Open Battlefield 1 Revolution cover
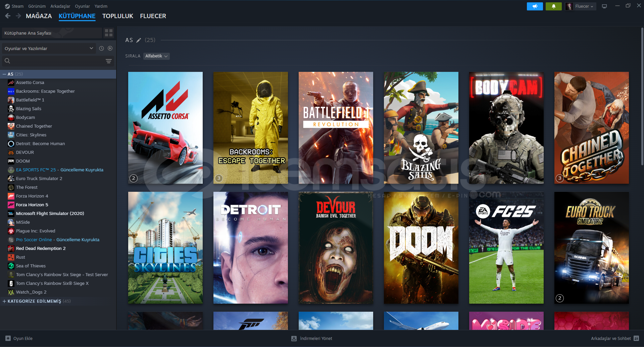This screenshot has height=347, width=644. click(336, 128)
